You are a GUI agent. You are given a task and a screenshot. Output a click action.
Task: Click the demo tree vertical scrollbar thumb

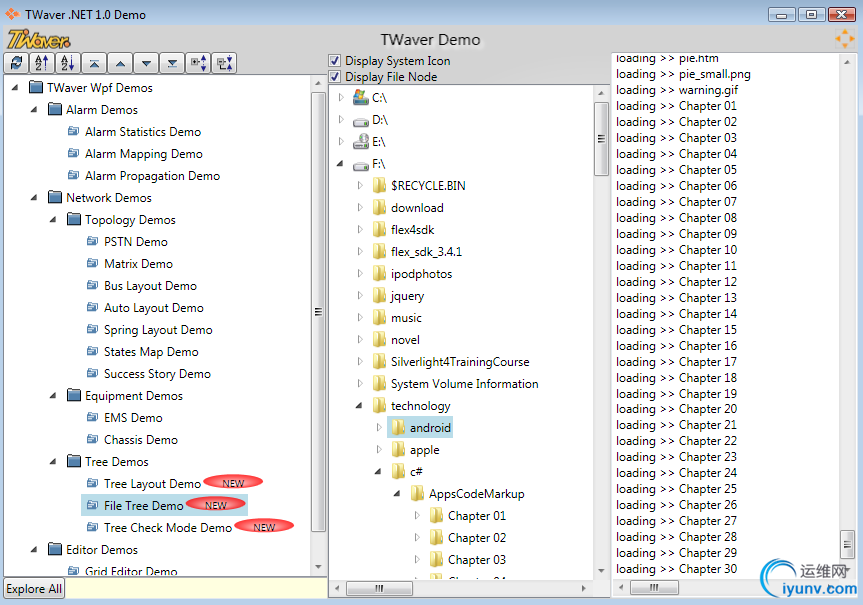pos(318,312)
